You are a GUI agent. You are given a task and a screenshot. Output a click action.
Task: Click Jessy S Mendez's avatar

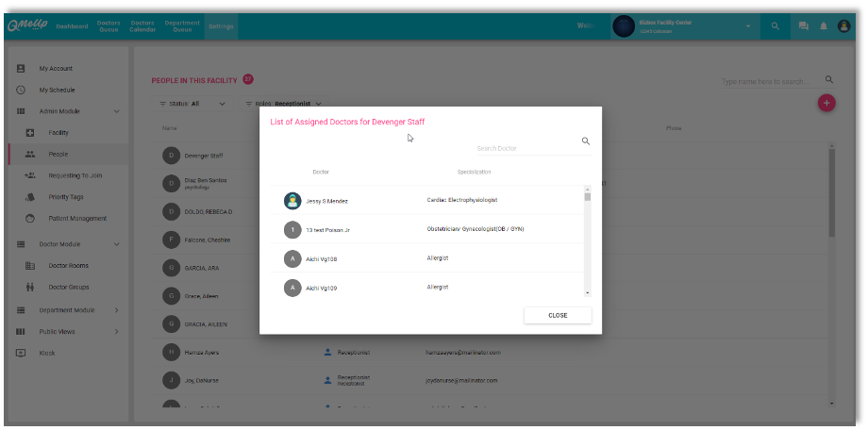(292, 201)
